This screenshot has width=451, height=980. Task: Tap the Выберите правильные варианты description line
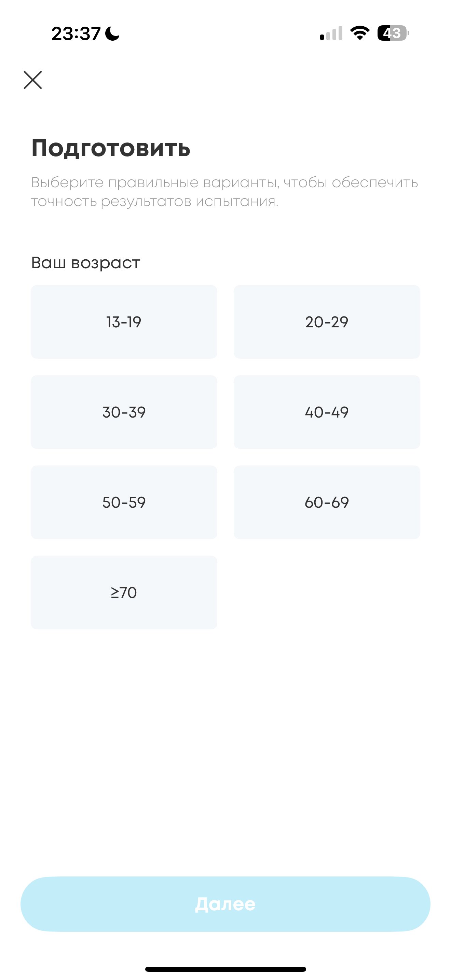[224, 182]
